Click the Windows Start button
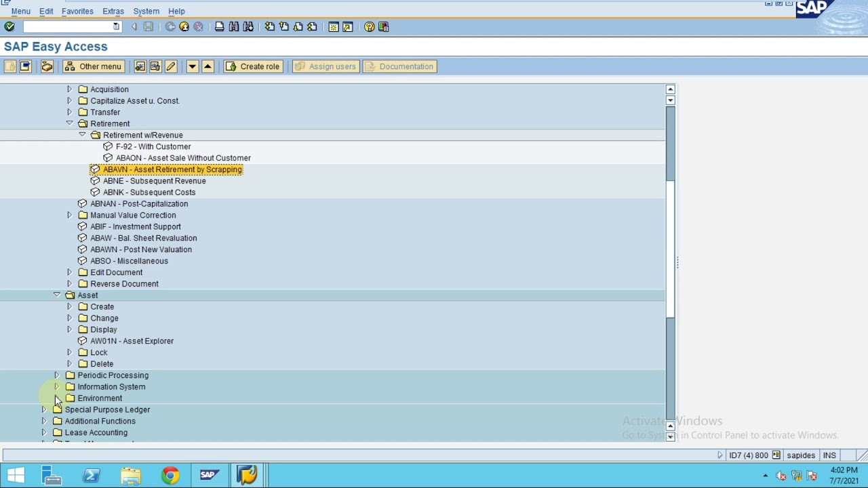 point(16,475)
